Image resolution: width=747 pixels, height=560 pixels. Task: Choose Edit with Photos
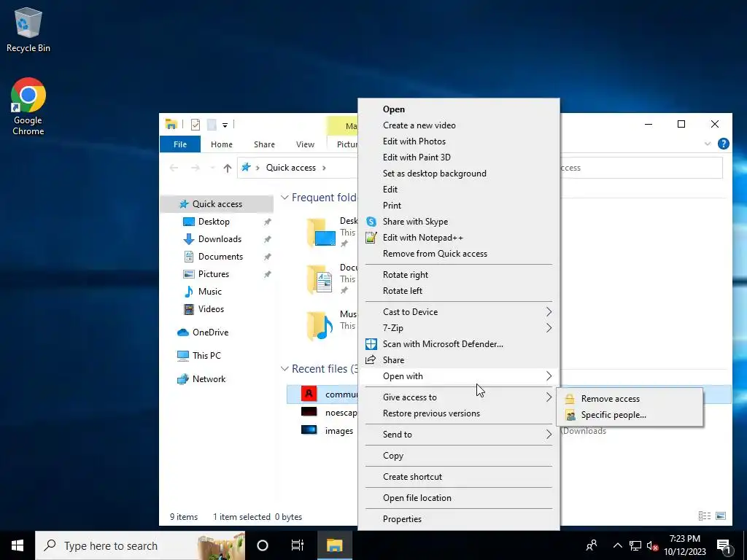(414, 141)
